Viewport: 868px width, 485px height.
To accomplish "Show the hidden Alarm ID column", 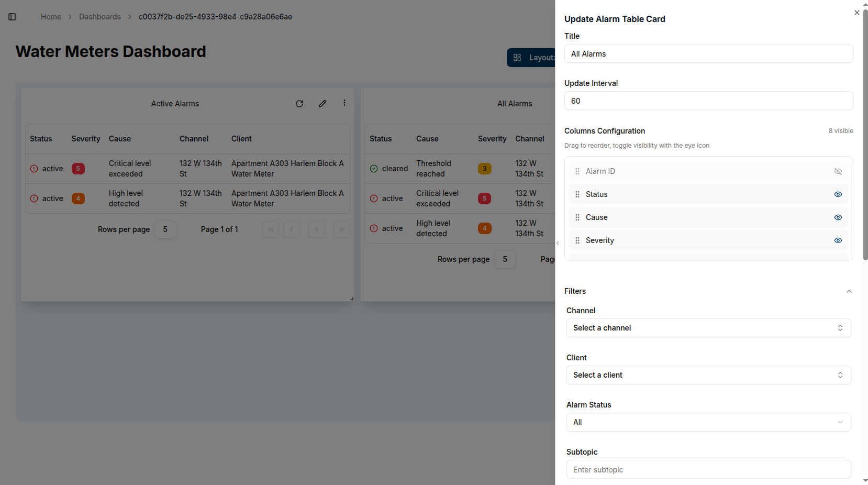I will pyautogui.click(x=838, y=171).
